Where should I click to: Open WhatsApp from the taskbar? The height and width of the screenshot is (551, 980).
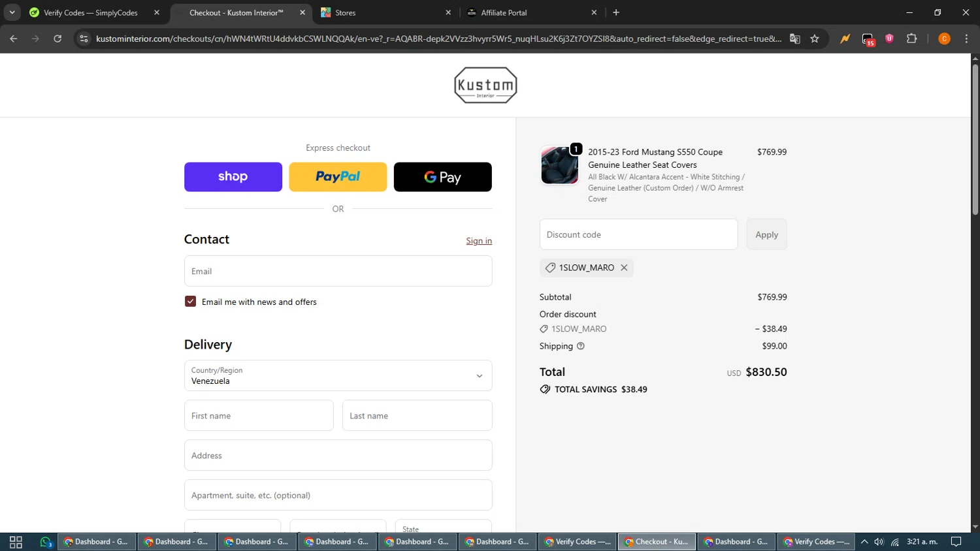click(x=46, y=542)
